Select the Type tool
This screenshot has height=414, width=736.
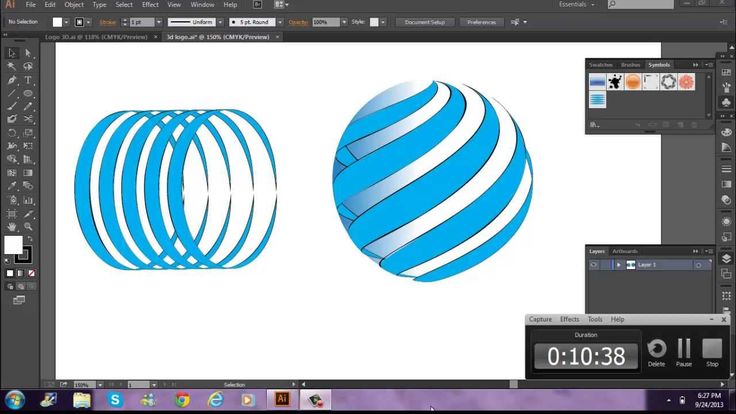(x=28, y=80)
